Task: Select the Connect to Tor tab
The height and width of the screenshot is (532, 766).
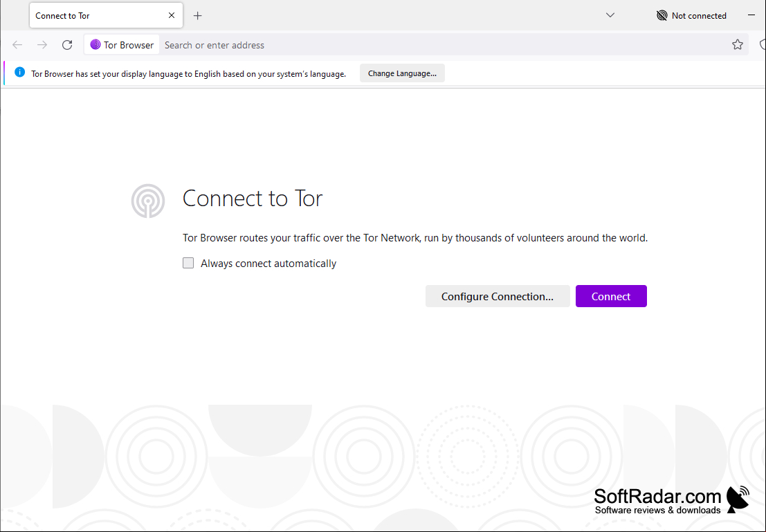Action: tap(106, 15)
